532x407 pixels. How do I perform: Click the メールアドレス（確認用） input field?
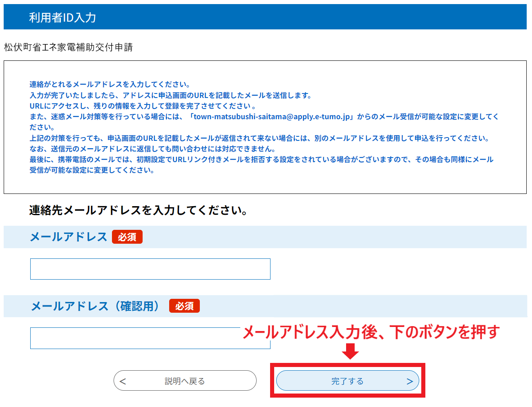[x=150, y=338]
